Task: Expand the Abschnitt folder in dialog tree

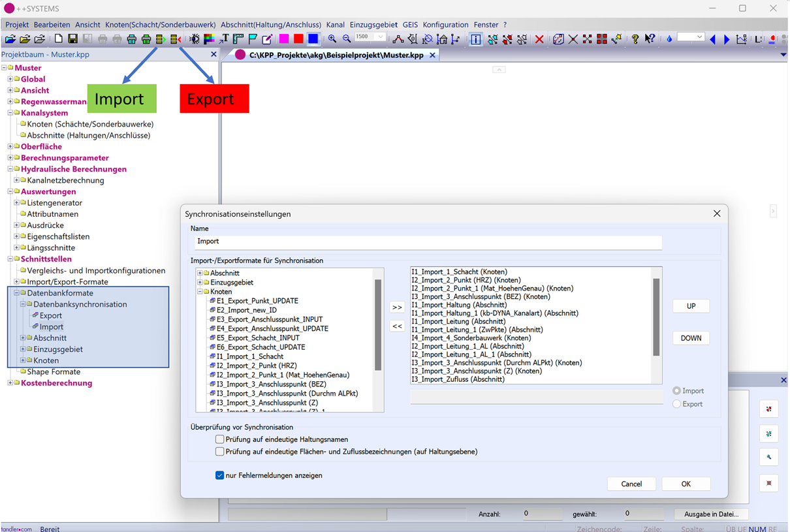Action: pos(200,273)
